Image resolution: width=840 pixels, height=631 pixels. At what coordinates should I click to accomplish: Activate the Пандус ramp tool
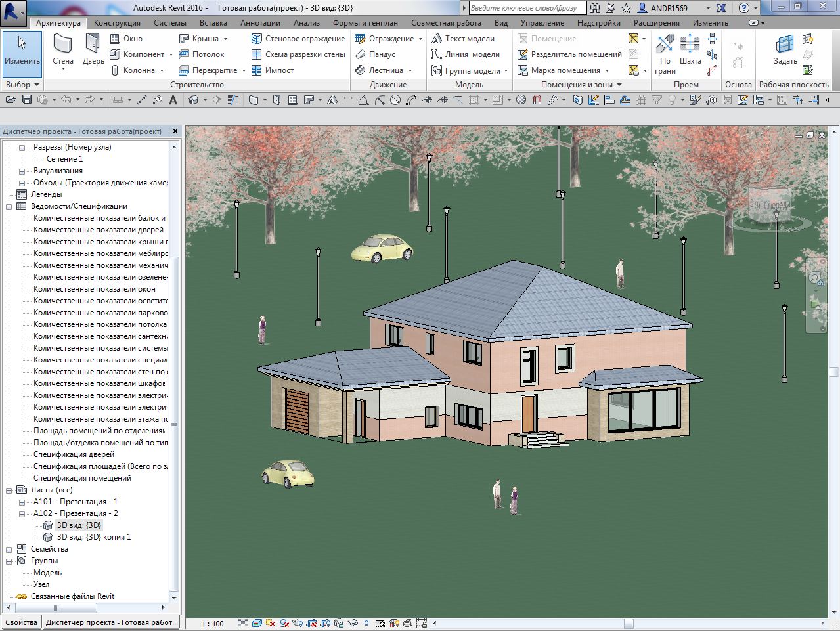pyautogui.click(x=375, y=54)
